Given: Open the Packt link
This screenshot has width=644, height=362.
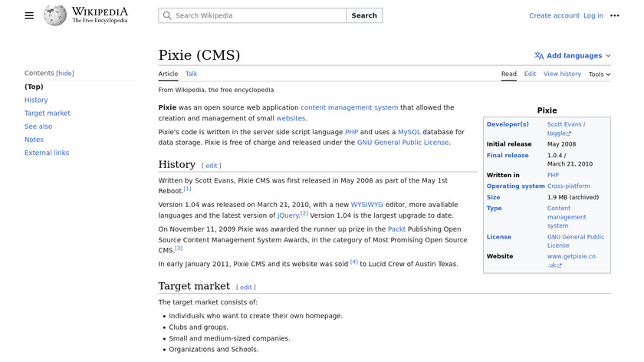Looking at the screenshot, I should 396,229.
